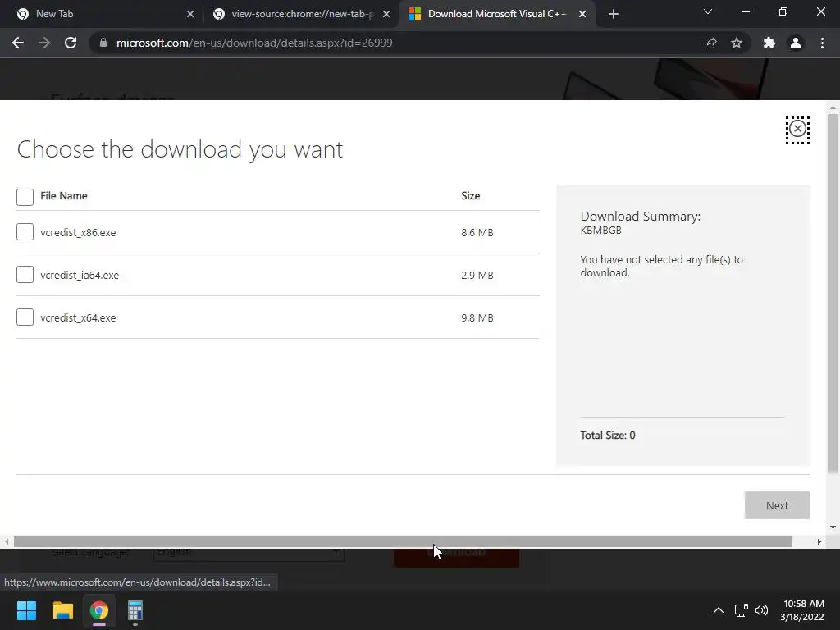
Task: Click the browser forward arrow
Action: click(x=44, y=43)
